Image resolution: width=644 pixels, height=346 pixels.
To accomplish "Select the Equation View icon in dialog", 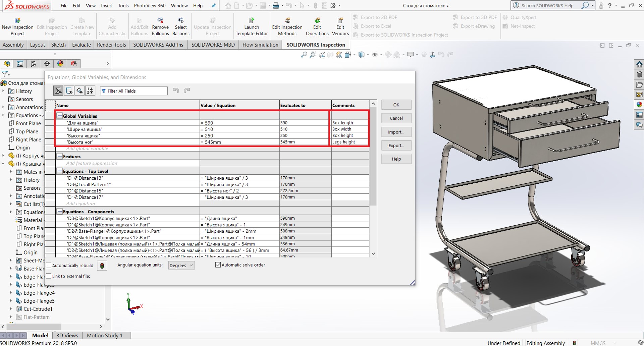I will 58,91.
